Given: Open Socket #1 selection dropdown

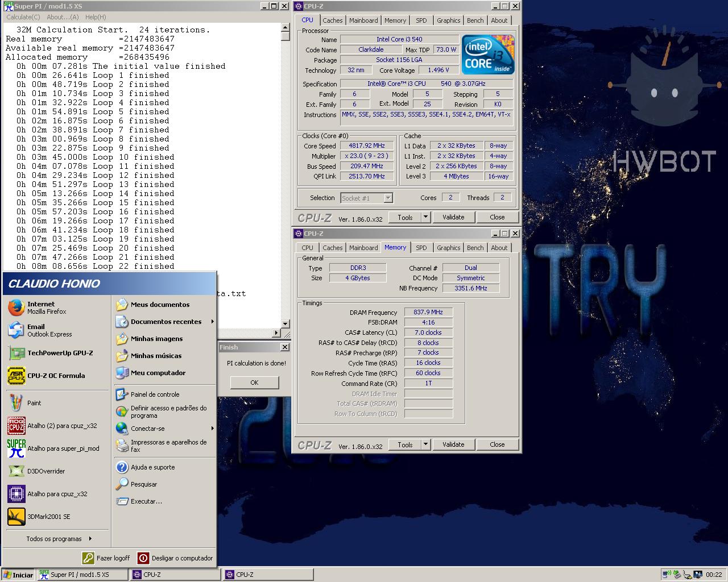Looking at the screenshot, I should click(388, 198).
